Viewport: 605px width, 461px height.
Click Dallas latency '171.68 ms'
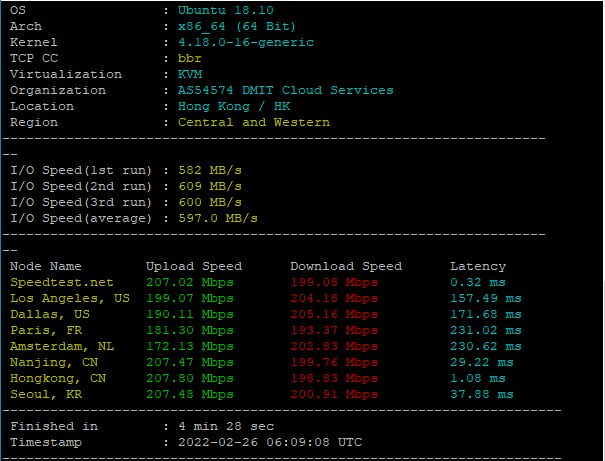[486, 314]
